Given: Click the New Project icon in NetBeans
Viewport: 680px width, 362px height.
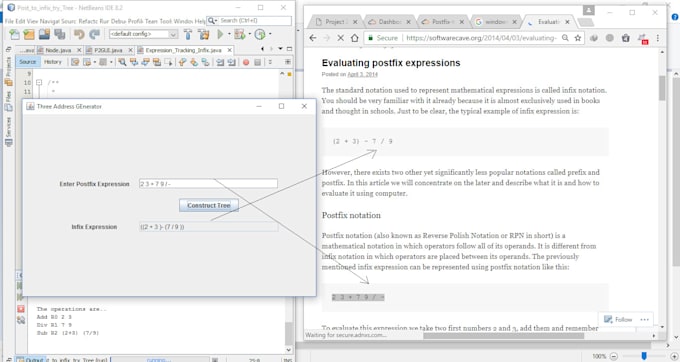Looking at the screenshot, I should [29, 34].
